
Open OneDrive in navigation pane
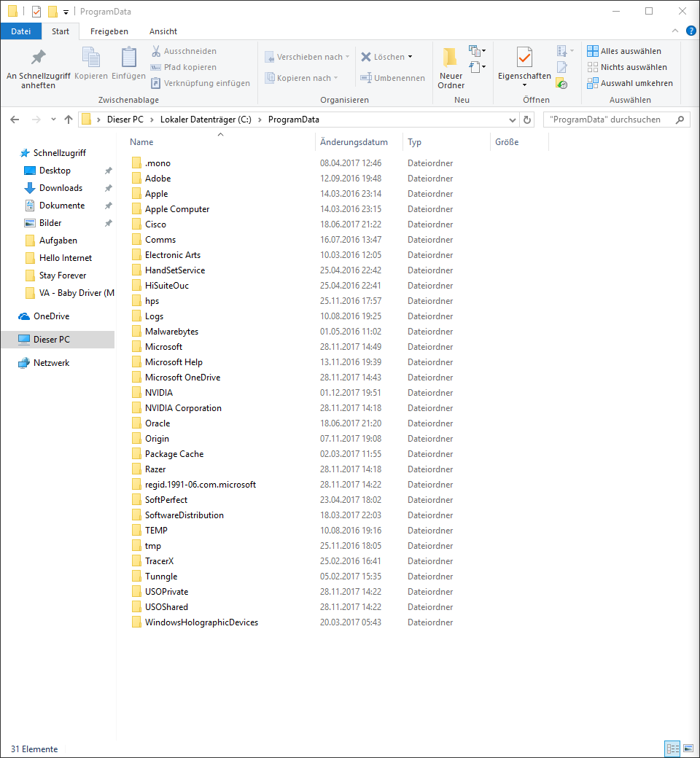51,316
